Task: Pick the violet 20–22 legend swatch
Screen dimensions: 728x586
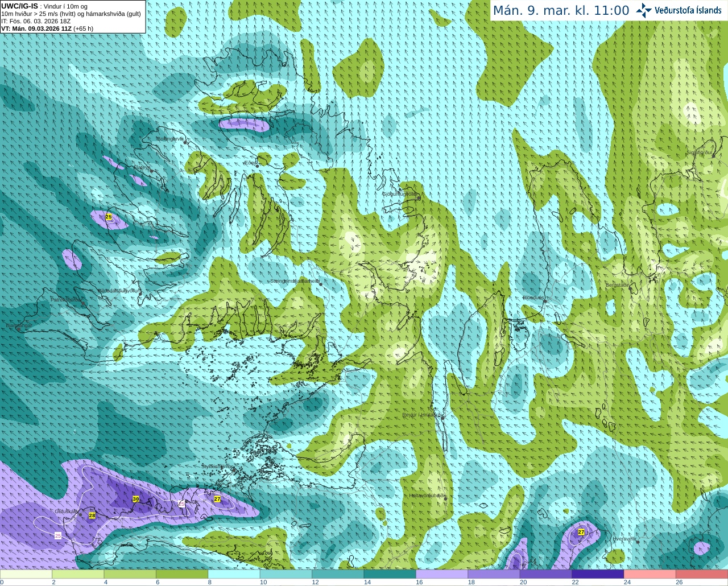Action: [x=546, y=574]
